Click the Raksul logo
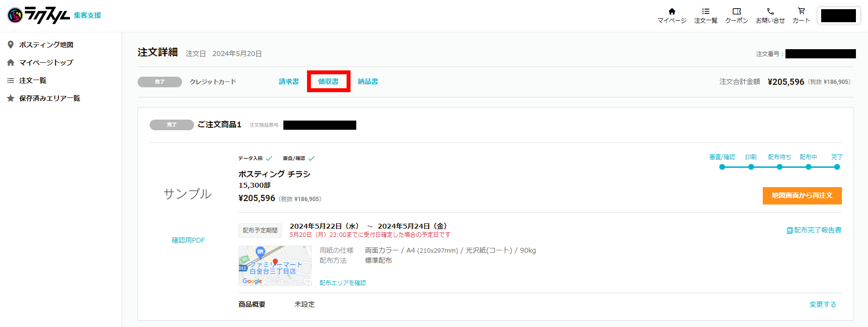Viewport: 868px width, 327px height. tap(39, 15)
